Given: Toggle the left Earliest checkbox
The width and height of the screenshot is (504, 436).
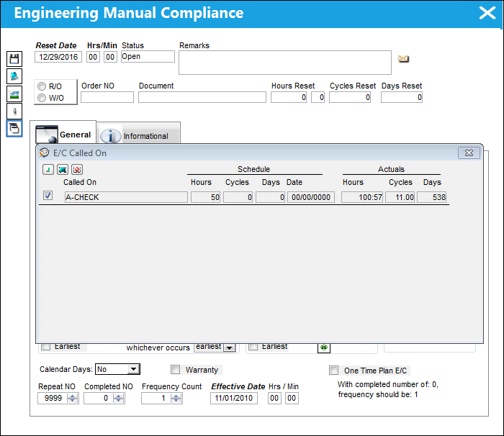Looking at the screenshot, I should 46,346.
